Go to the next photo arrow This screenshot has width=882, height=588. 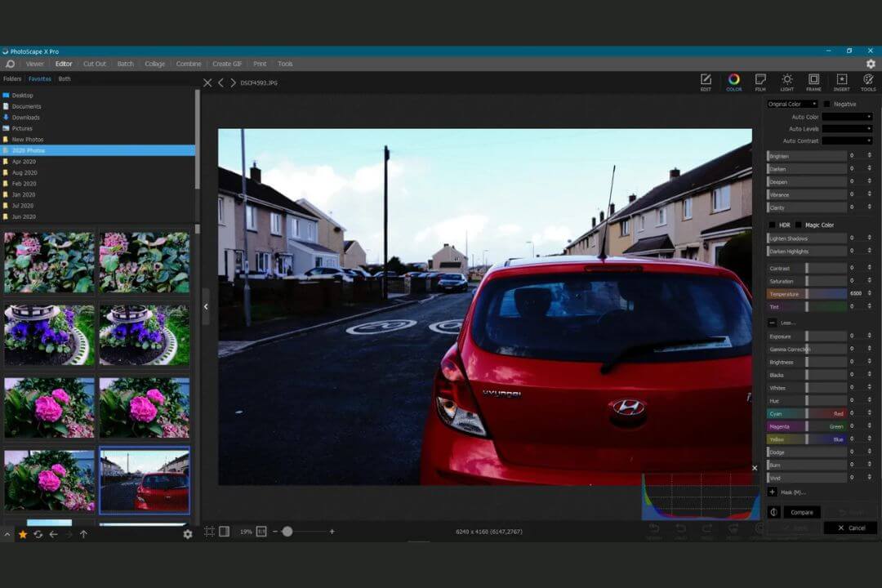click(233, 82)
